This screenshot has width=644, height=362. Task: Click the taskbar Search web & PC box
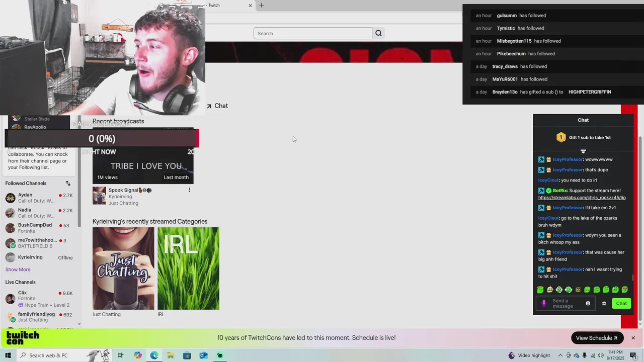coord(64,355)
